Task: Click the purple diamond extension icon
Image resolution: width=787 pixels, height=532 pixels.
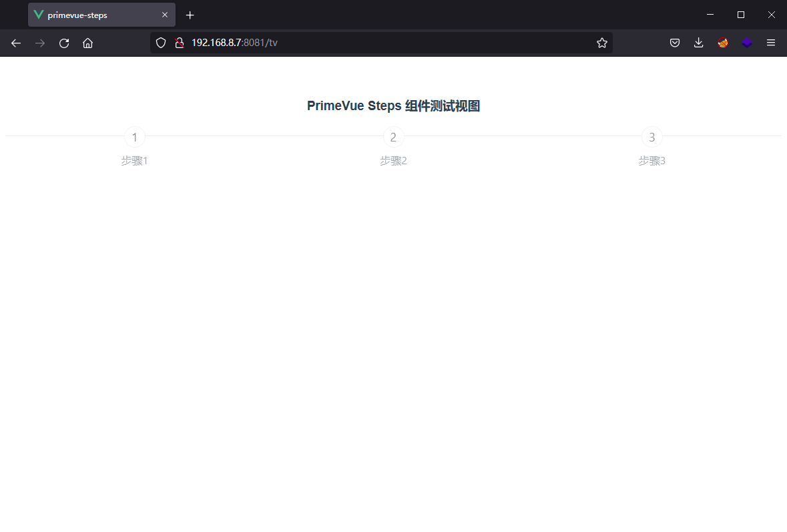Action: click(747, 43)
